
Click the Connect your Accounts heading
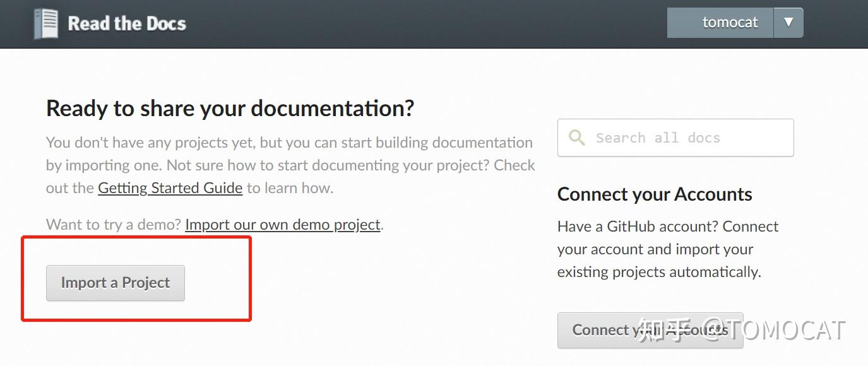pyautogui.click(x=655, y=194)
